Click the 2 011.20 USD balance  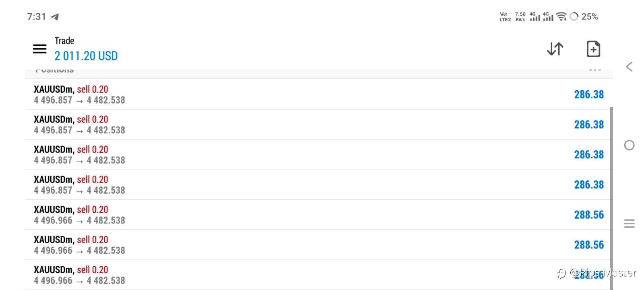click(86, 56)
